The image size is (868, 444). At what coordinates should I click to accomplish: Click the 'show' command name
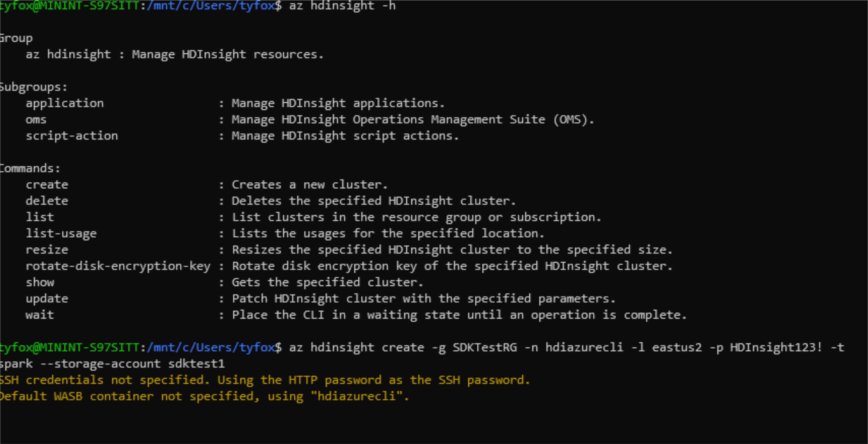pyautogui.click(x=40, y=282)
